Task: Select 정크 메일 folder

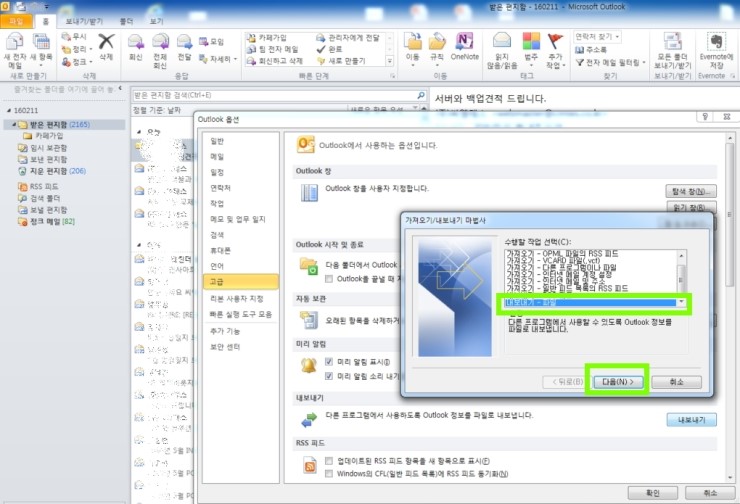Action: coord(46,221)
